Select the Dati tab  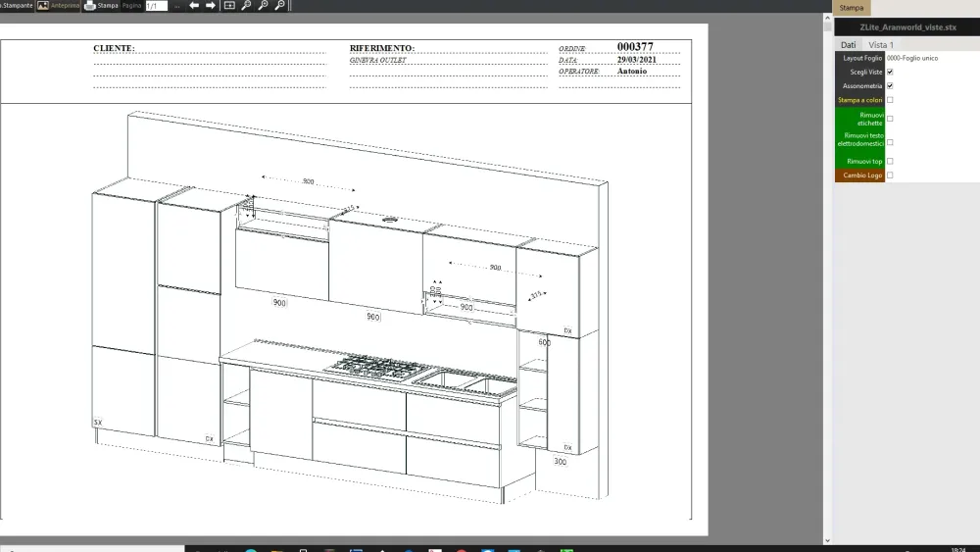[x=848, y=45]
